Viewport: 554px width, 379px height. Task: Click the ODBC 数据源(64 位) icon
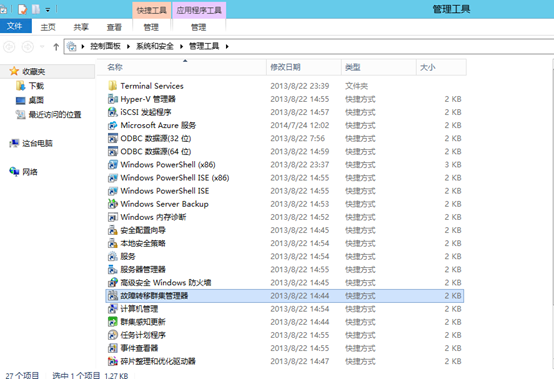coord(112,151)
